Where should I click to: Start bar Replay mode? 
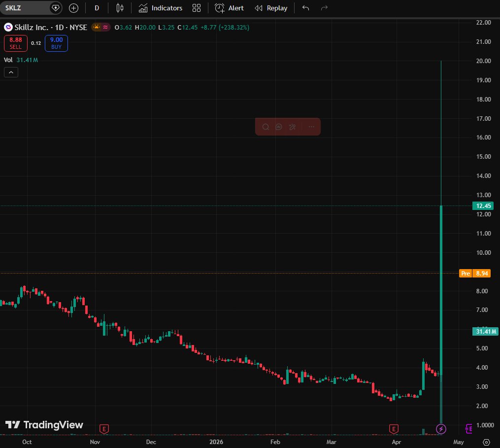click(x=270, y=8)
